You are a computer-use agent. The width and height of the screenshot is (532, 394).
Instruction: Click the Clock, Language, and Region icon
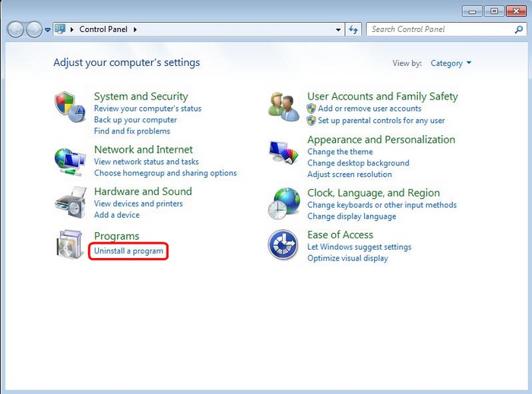(x=284, y=203)
